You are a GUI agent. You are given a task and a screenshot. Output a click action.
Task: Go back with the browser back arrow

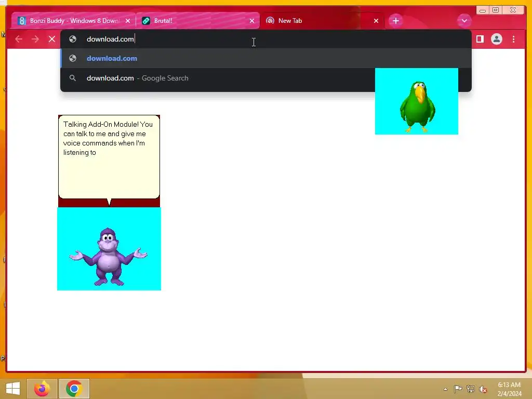click(19, 39)
